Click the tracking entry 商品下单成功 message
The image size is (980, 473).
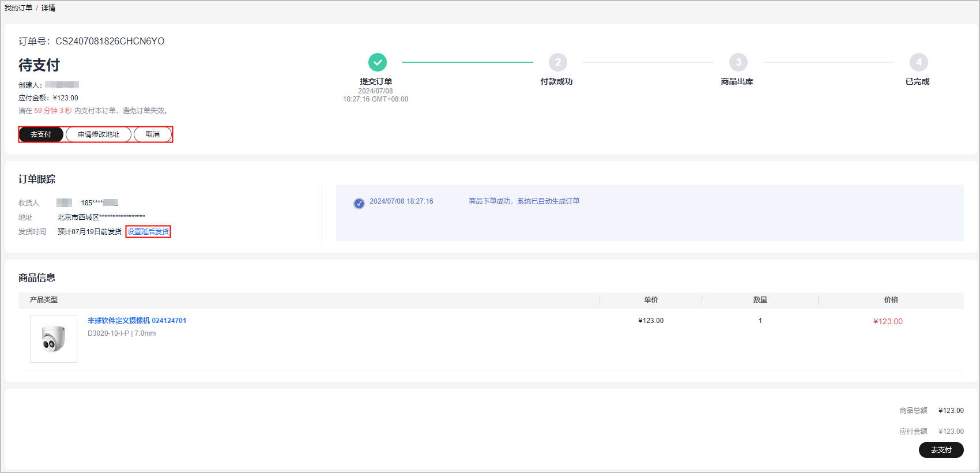tap(523, 201)
